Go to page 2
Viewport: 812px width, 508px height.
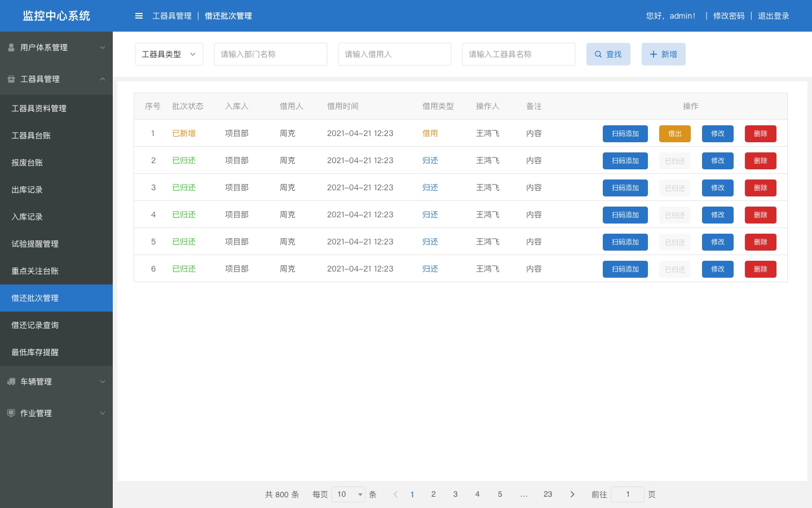tap(433, 494)
